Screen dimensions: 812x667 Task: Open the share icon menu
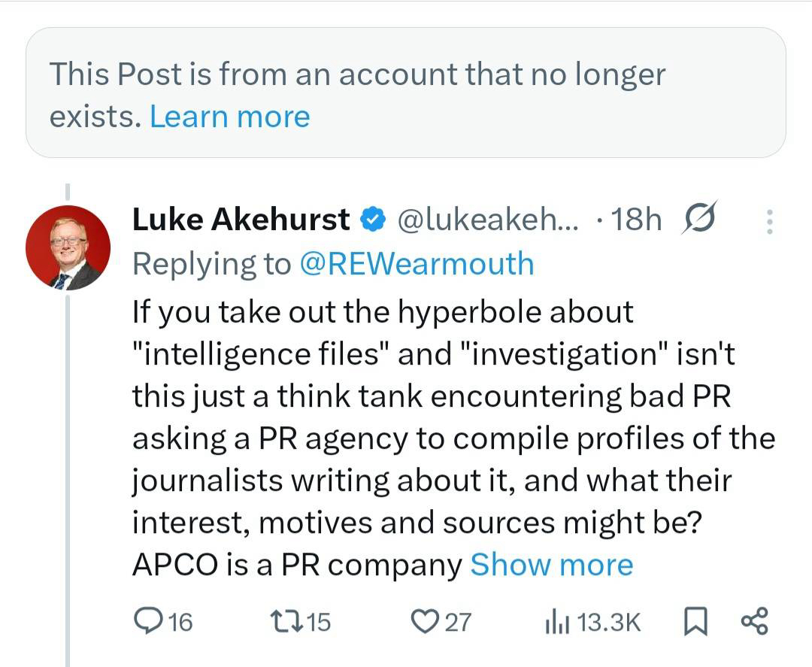(x=754, y=621)
